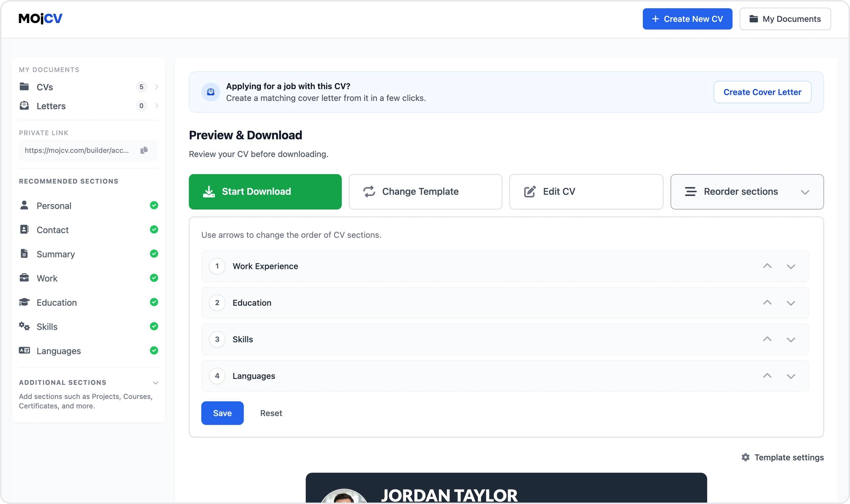Viewport: 850px width, 504px height.
Task: Save the section order
Action: 222,413
